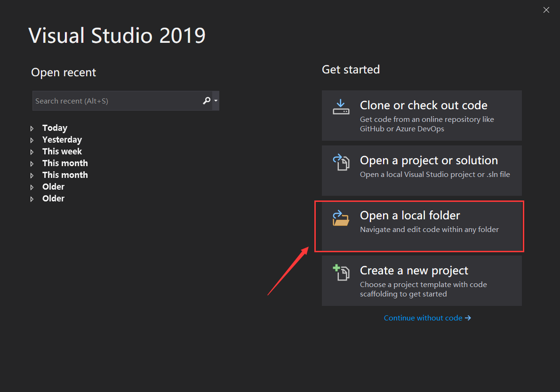Click the Clone or check out code download icon
Screen dimensions: 560x392
point(341,107)
